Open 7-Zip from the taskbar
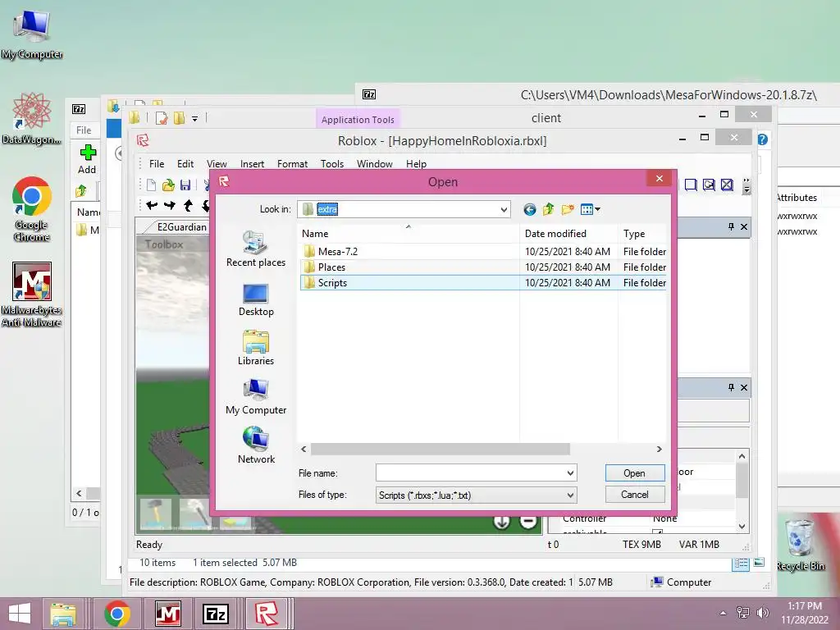The width and height of the screenshot is (840, 630). click(x=216, y=614)
